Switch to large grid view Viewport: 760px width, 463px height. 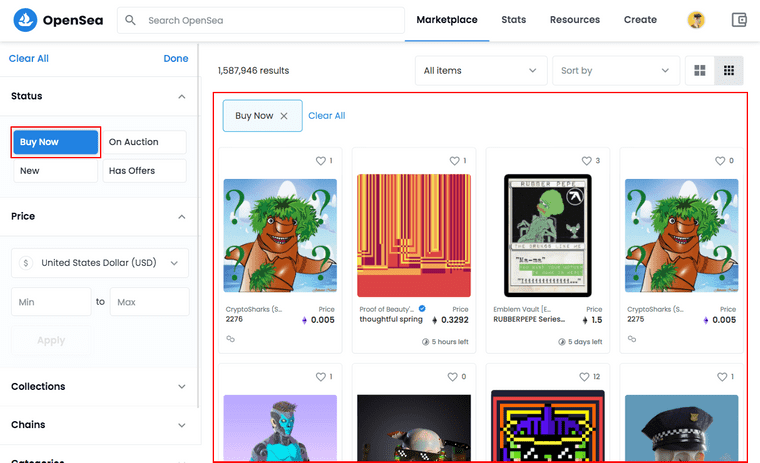(x=699, y=71)
